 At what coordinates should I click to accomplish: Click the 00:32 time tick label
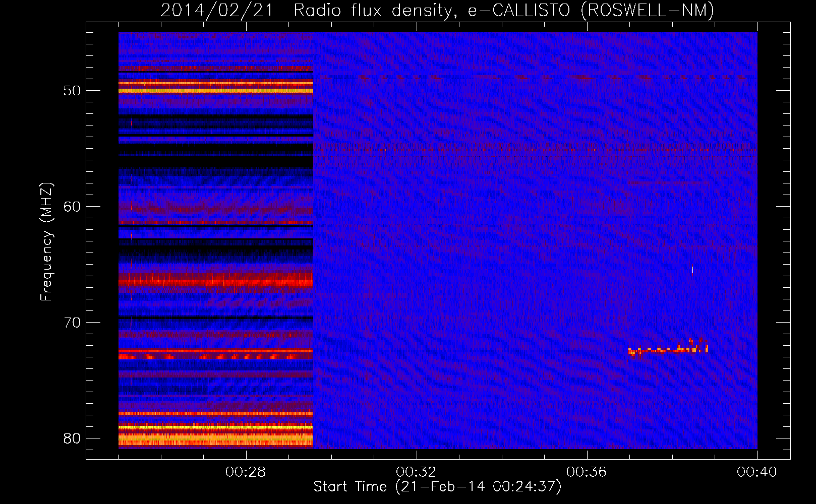416,472
